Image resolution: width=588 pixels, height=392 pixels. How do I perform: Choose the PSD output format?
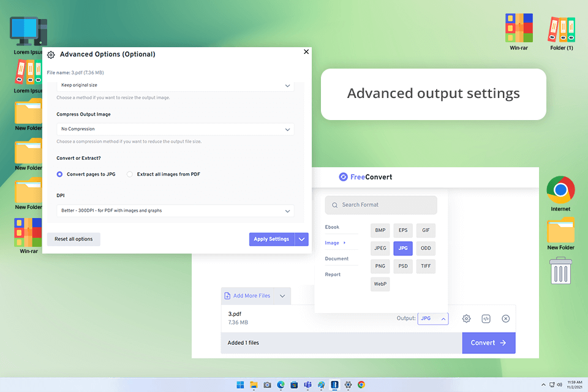403,266
